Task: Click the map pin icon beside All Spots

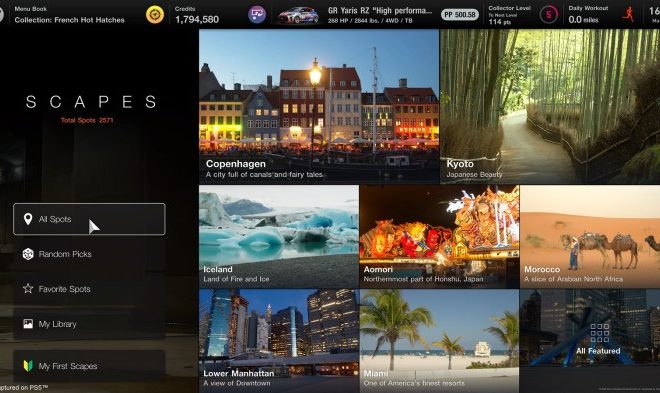Action: pyautogui.click(x=28, y=219)
